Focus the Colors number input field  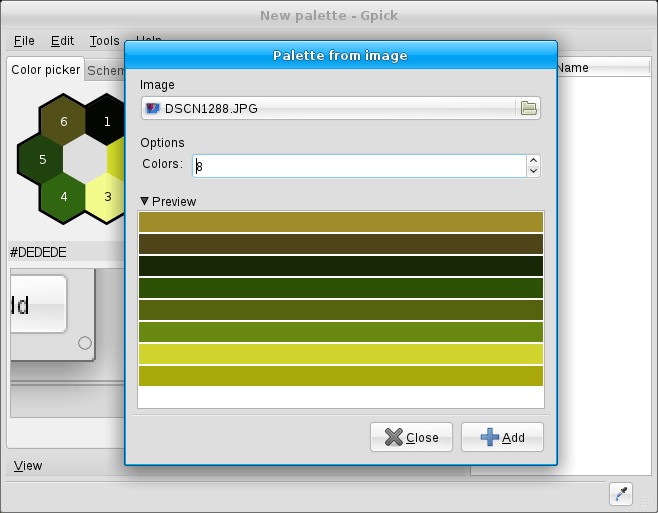pyautogui.click(x=359, y=166)
